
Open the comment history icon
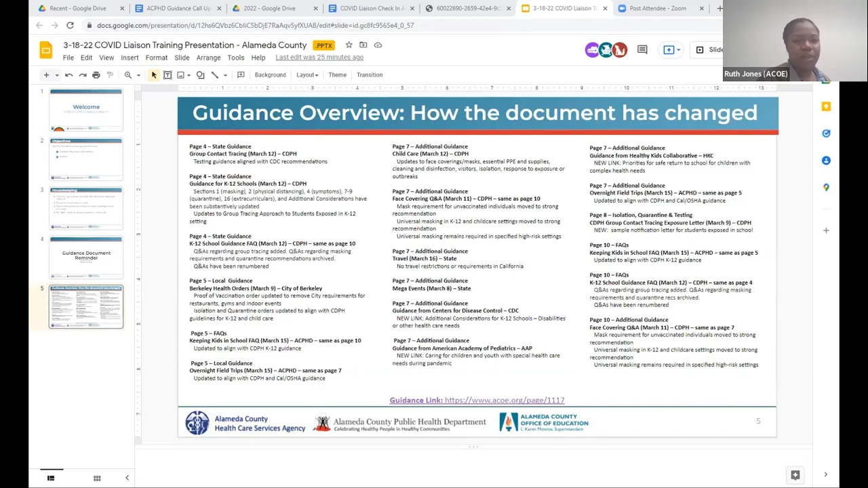[x=642, y=49]
